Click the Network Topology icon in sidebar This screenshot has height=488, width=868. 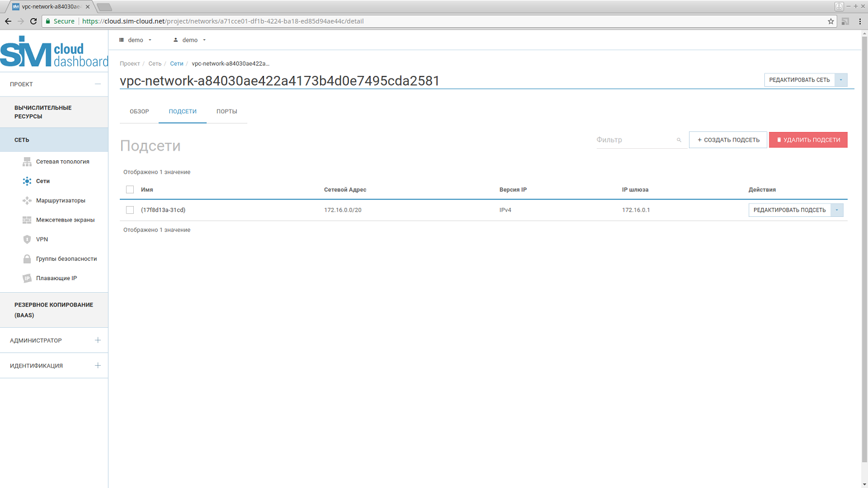coord(27,161)
